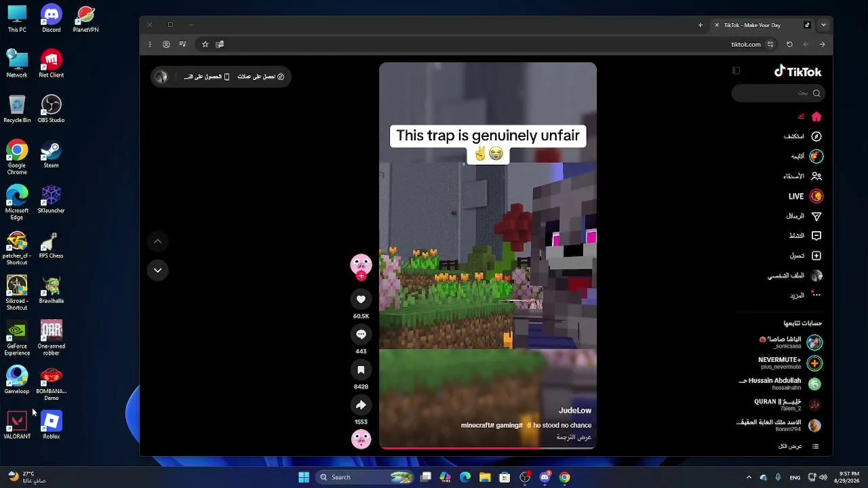Open the profile avatar in the top pill
Viewport: 868px width, 488px height.
[161, 77]
